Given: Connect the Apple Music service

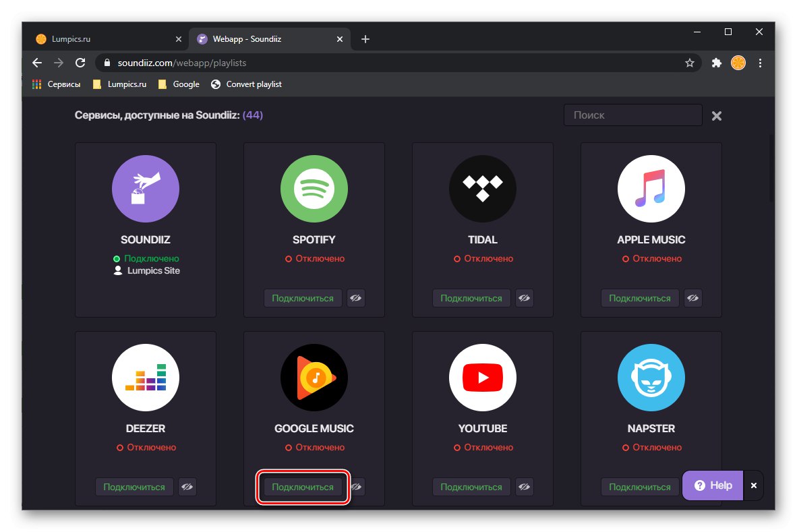Looking at the screenshot, I should point(640,298).
